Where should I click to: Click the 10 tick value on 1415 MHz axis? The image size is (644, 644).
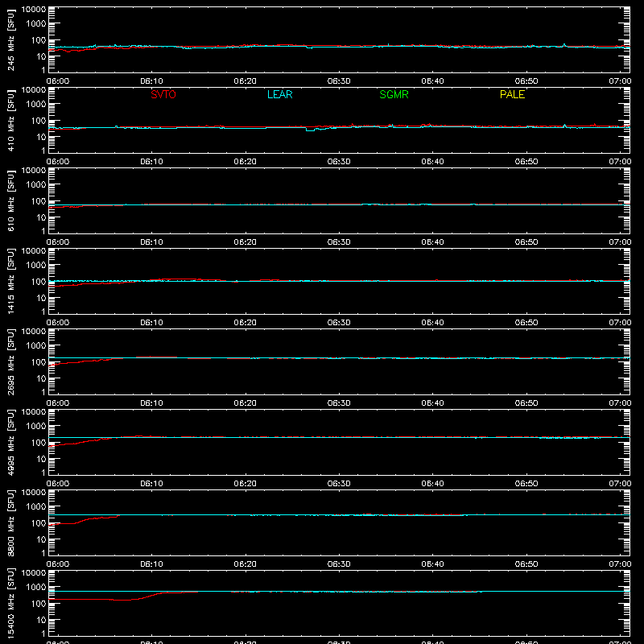(x=41, y=298)
